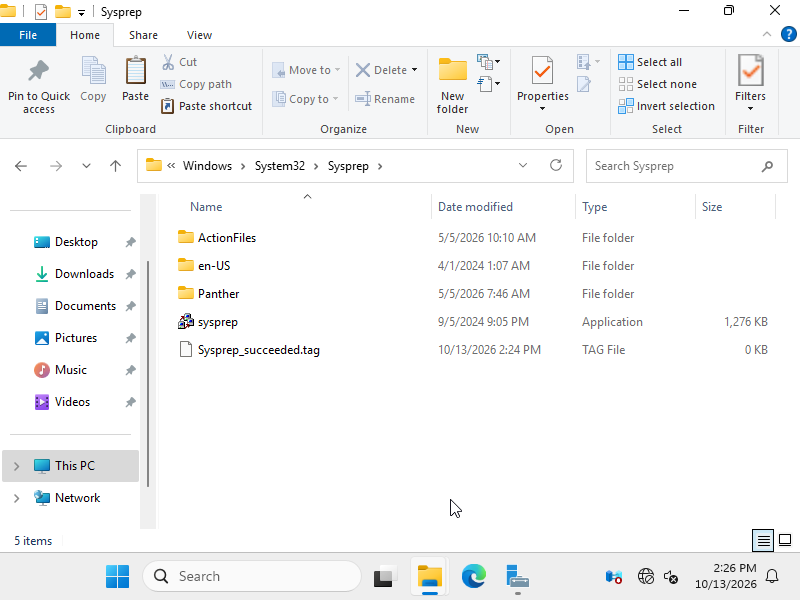Collapse the ribbon with chevron
Viewport: 800px width, 600px height.
(766, 34)
